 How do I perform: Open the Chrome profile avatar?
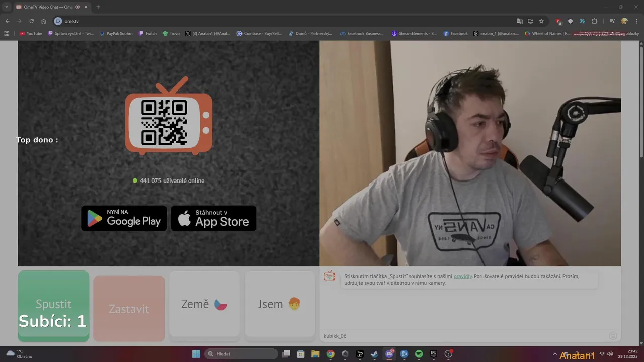click(624, 21)
